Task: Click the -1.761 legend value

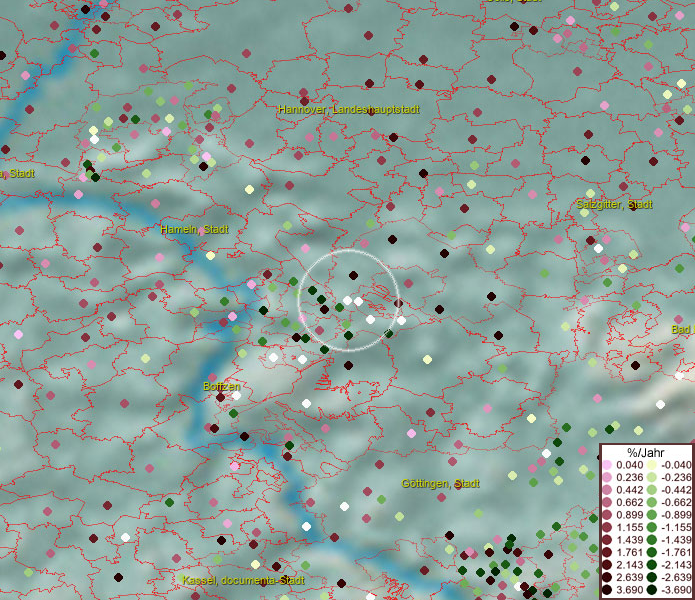Action: tap(676, 553)
